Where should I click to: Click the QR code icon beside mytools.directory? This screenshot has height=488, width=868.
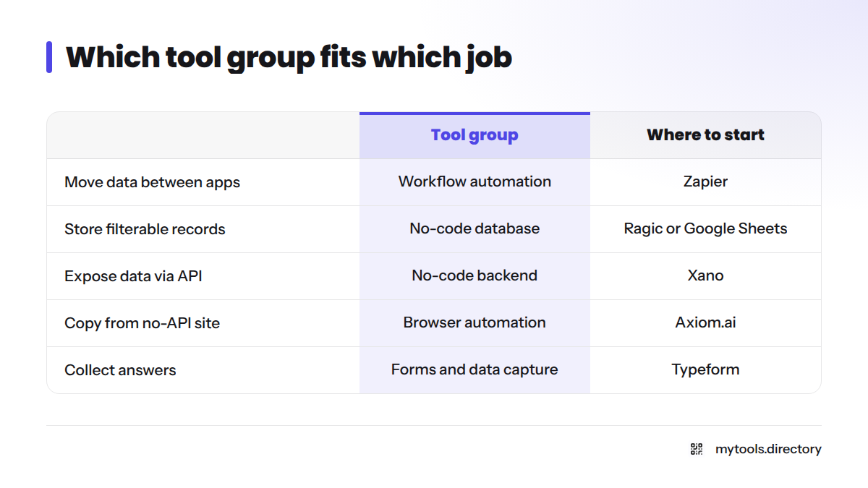point(697,449)
